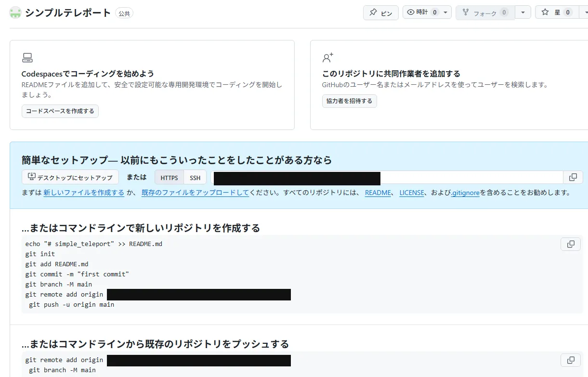This screenshot has width=588, height=377.
Task: Click the Codespacesでコーディングを始めよう heading
Action: 88,74
